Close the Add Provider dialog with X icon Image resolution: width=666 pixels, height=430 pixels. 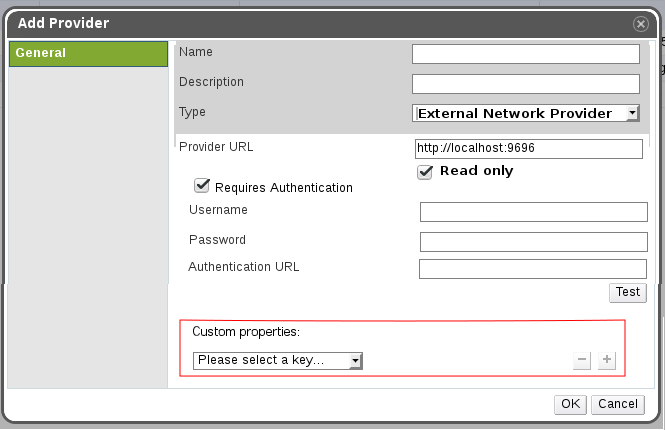[x=641, y=23]
